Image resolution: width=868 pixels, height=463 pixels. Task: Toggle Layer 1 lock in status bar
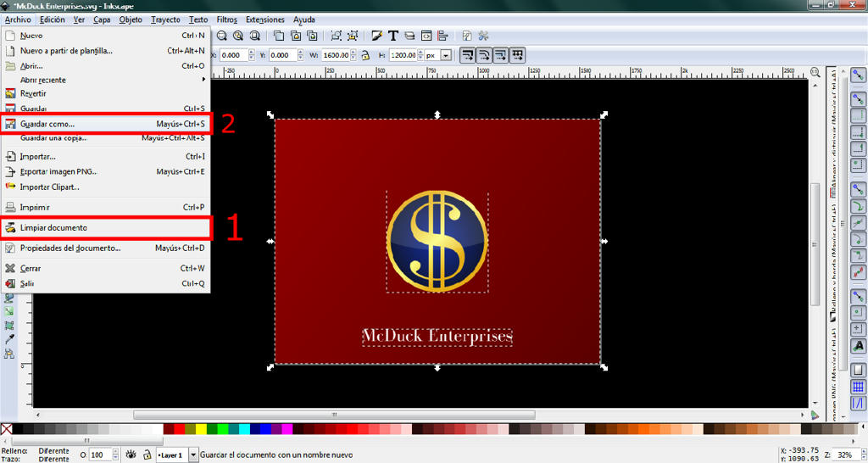coord(147,455)
